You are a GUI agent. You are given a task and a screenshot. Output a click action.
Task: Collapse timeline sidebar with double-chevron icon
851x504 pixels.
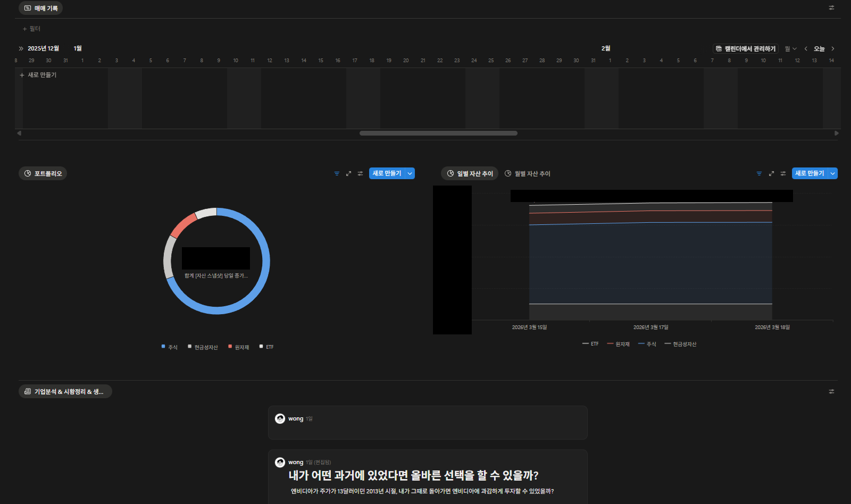(21, 48)
